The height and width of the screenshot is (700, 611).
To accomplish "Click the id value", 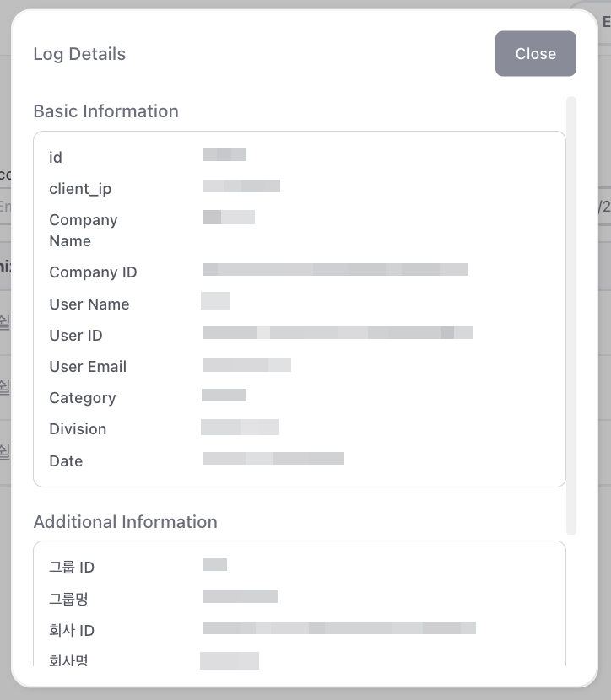I will (x=224, y=155).
